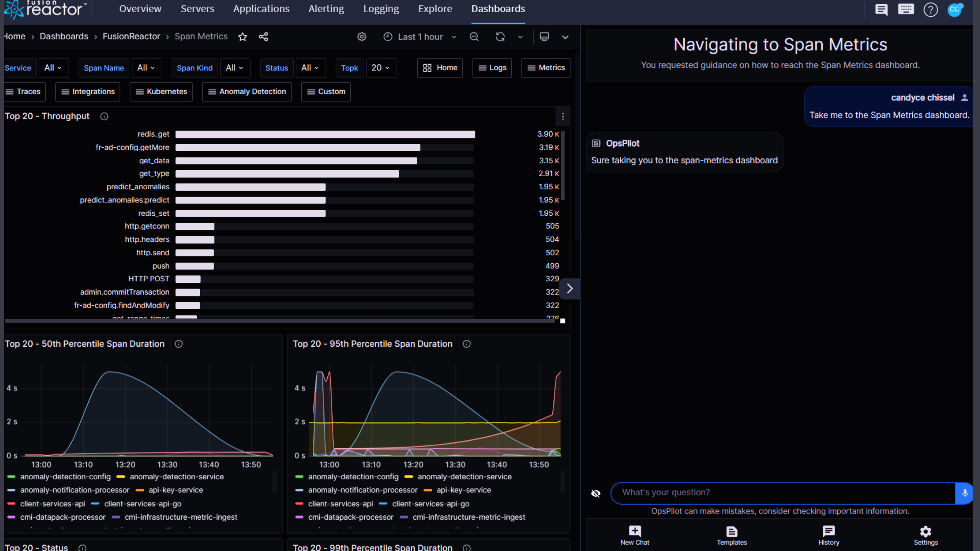Go to the Alerting tab
Image resolution: width=980 pixels, height=551 pixels.
326,8
